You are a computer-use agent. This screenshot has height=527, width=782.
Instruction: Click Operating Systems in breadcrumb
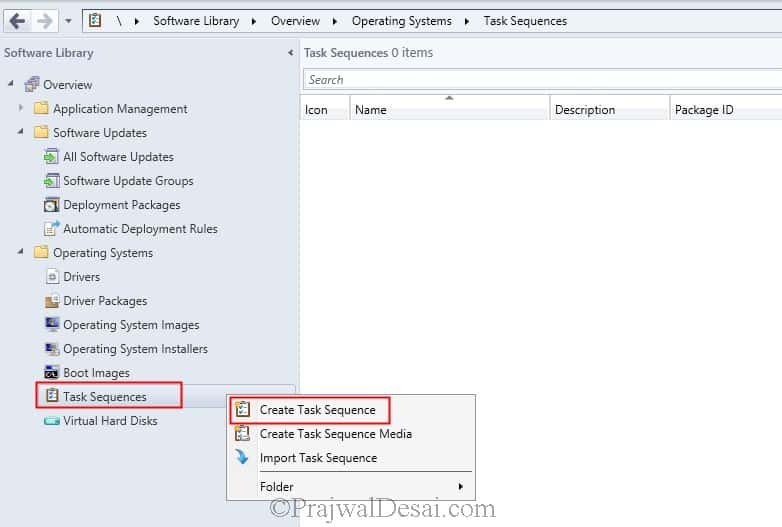[401, 21]
